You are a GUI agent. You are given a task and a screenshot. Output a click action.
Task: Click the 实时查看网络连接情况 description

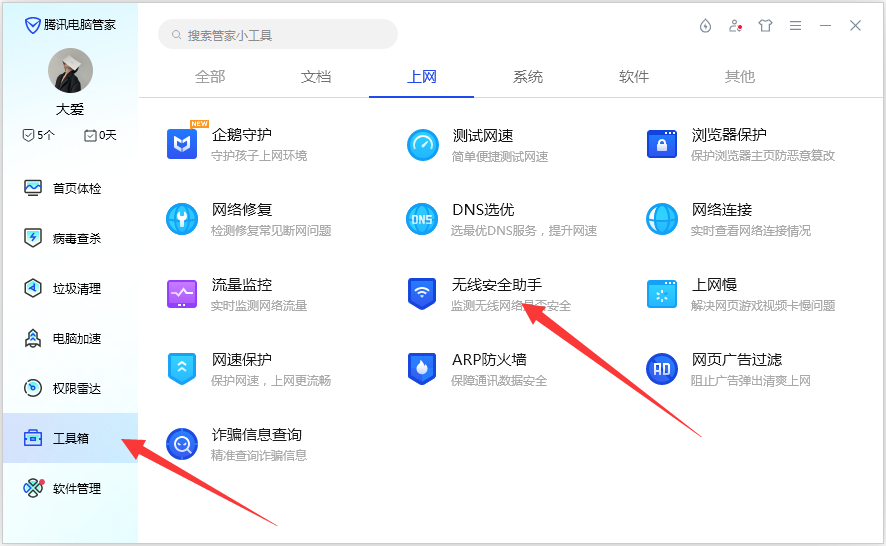750,231
